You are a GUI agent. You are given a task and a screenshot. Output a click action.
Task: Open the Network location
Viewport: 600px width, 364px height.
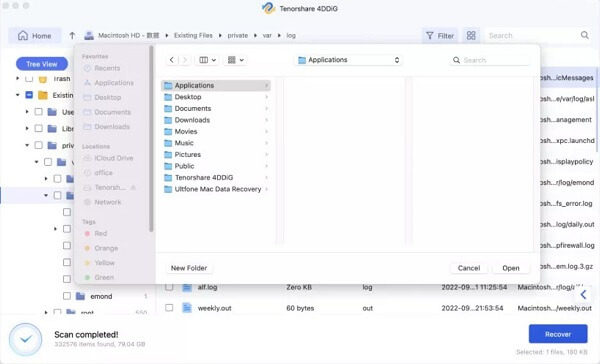(x=102, y=202)
